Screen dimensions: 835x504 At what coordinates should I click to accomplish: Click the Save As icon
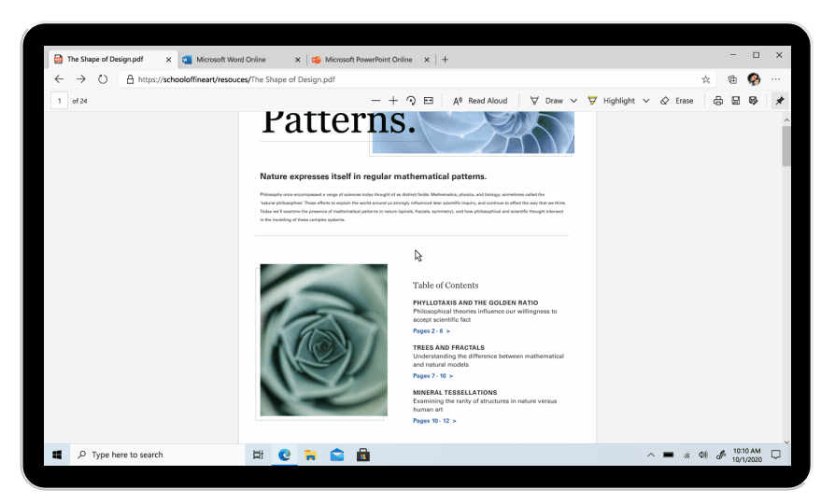tap(753, 101)
